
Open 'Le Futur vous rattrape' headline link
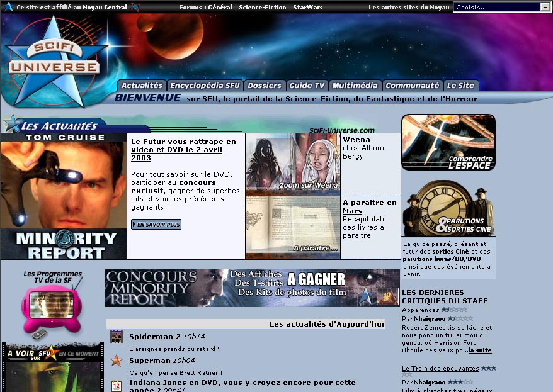[x=183, y=150]
